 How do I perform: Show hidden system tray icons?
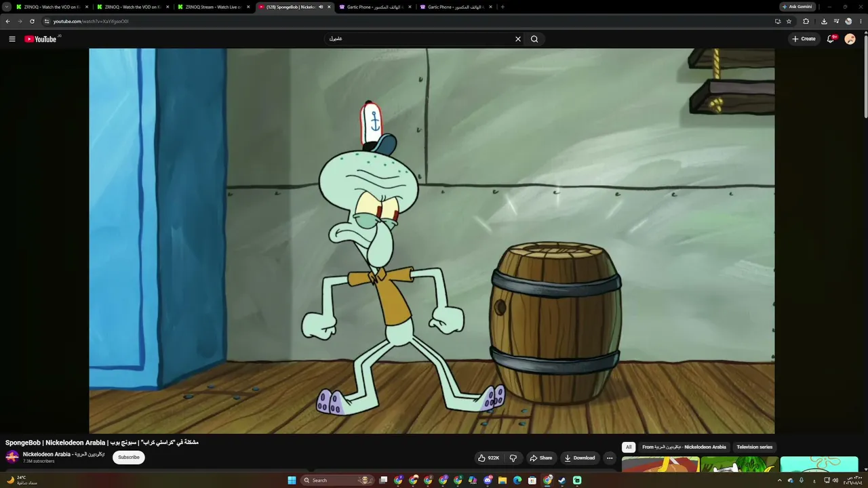coord(780,481)
